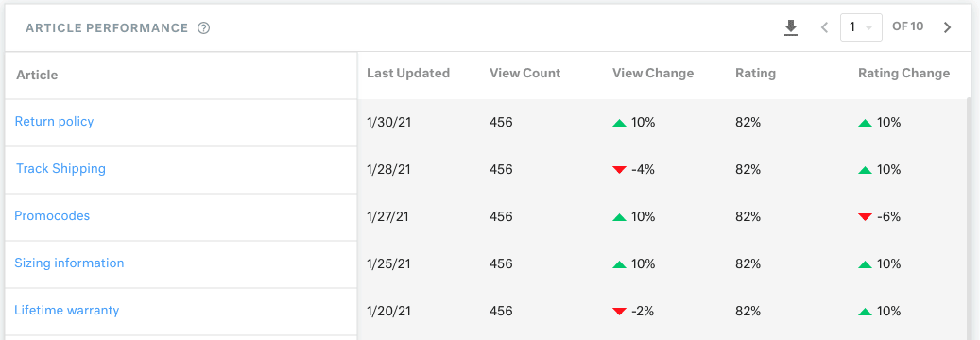Click the red down arrow for Track Shipping views

pyautogui.click(x=619, y=170)
